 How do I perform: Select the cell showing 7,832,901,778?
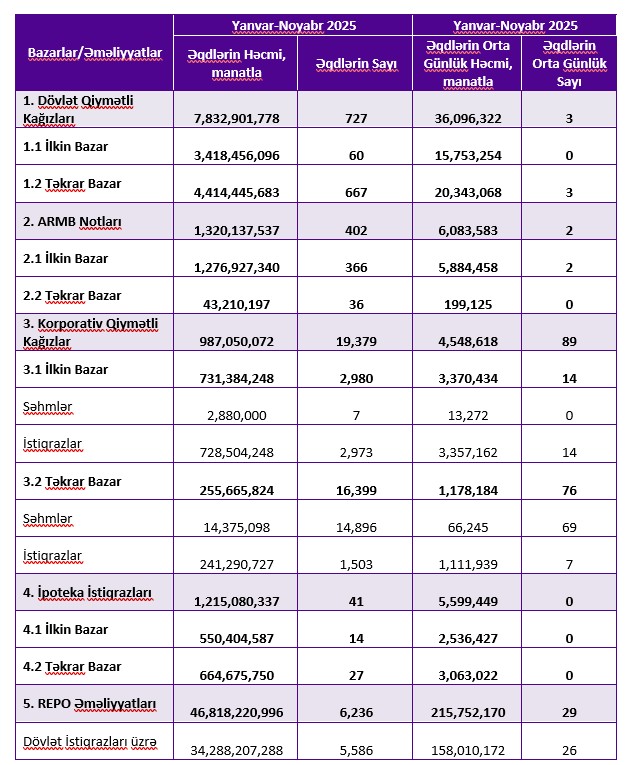click(237, 118)
